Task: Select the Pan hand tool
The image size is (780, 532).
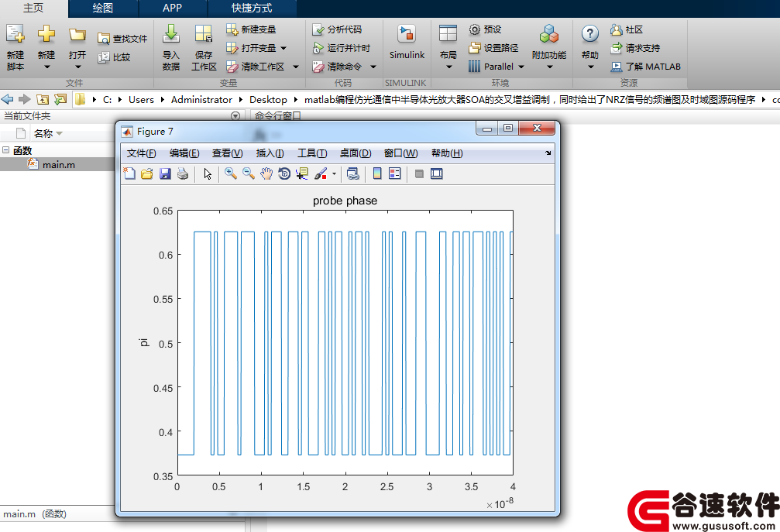Action: point(266,173)
